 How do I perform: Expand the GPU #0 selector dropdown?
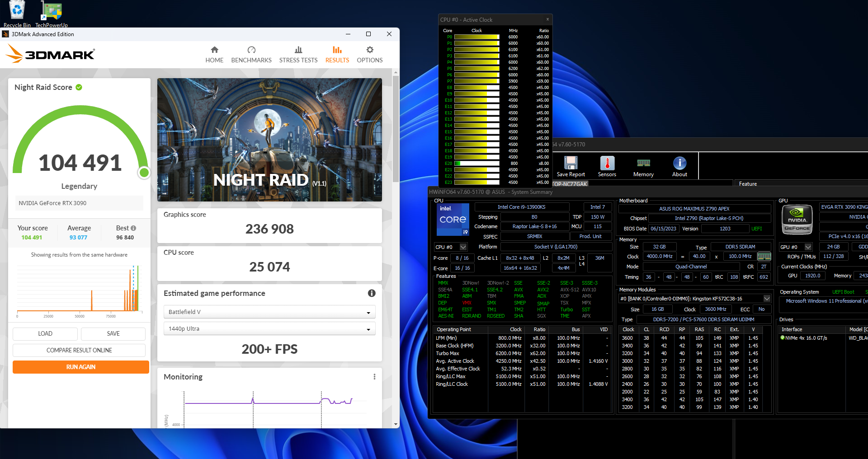point(808,247)
